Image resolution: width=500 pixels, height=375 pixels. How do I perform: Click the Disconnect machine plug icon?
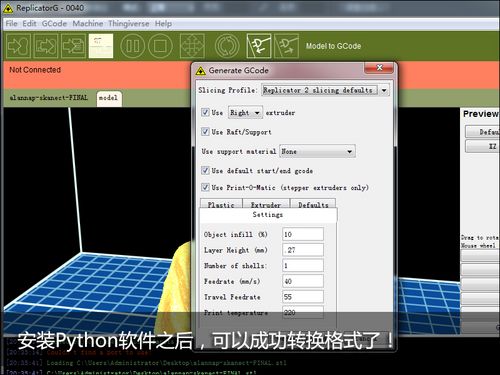click(x=286, y=46)
